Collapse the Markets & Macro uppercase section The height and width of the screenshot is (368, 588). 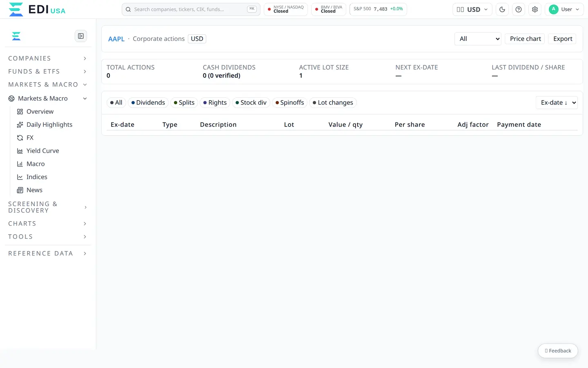pos(47,85)
